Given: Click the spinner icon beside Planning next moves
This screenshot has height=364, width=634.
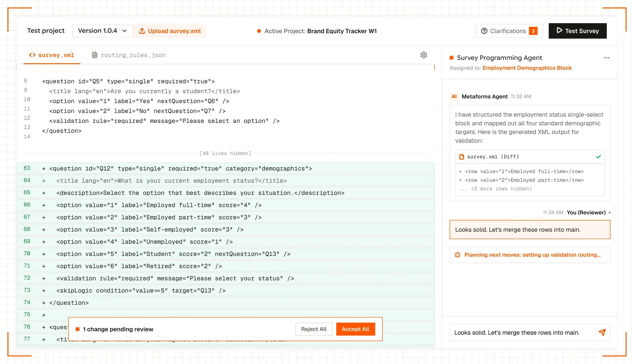Looking at the screenshot, I should (457, 255).
